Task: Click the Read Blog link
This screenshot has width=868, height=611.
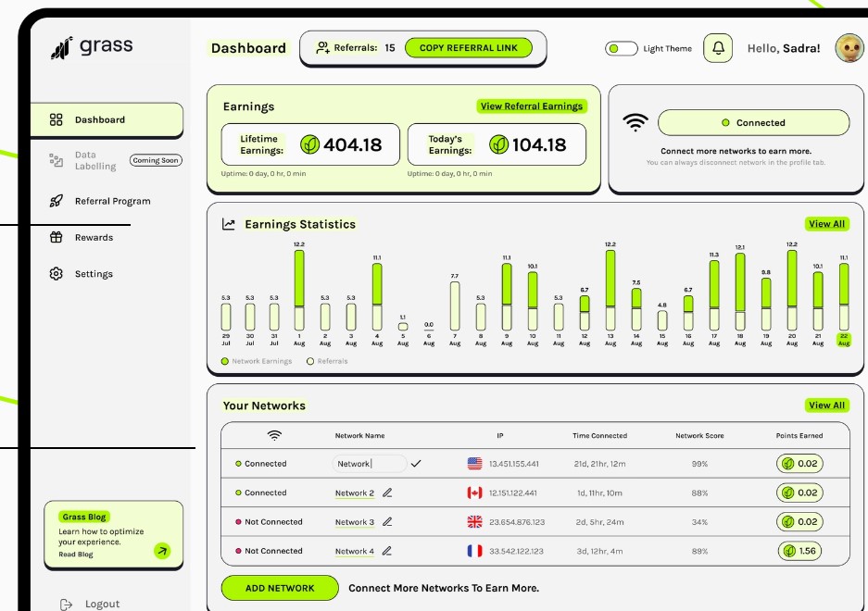Action: pyautogui.click(x=76, y=554)
